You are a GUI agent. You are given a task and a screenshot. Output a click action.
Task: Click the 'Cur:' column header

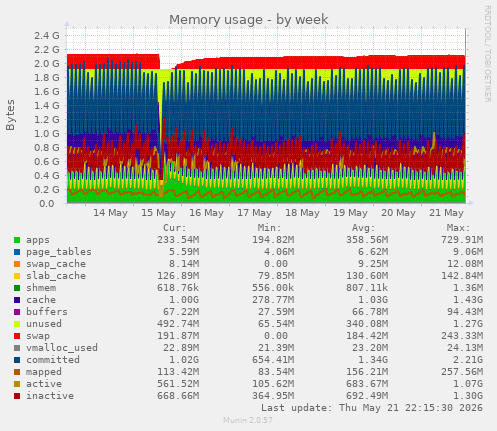175,228
